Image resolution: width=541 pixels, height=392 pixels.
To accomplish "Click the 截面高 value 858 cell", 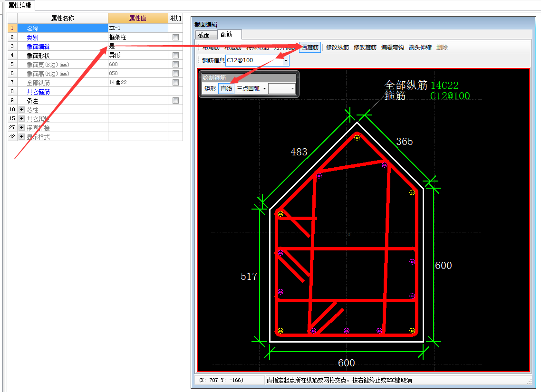I will point(138,74).
